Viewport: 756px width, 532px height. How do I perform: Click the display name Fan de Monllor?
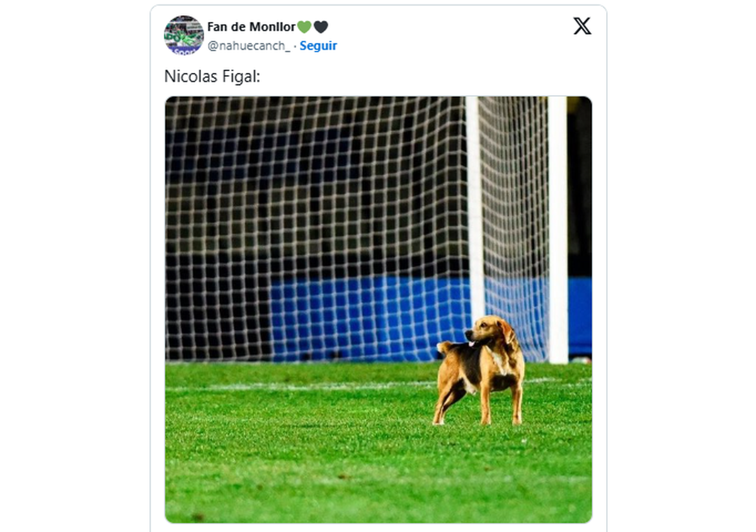(251, 27)
